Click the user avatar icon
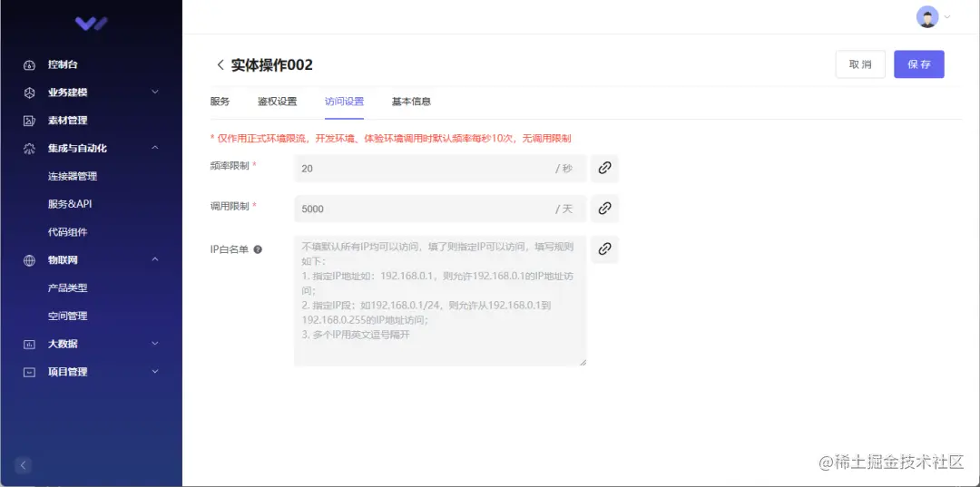The width and height of the screenshot is (980, 487). coord(927,17)
